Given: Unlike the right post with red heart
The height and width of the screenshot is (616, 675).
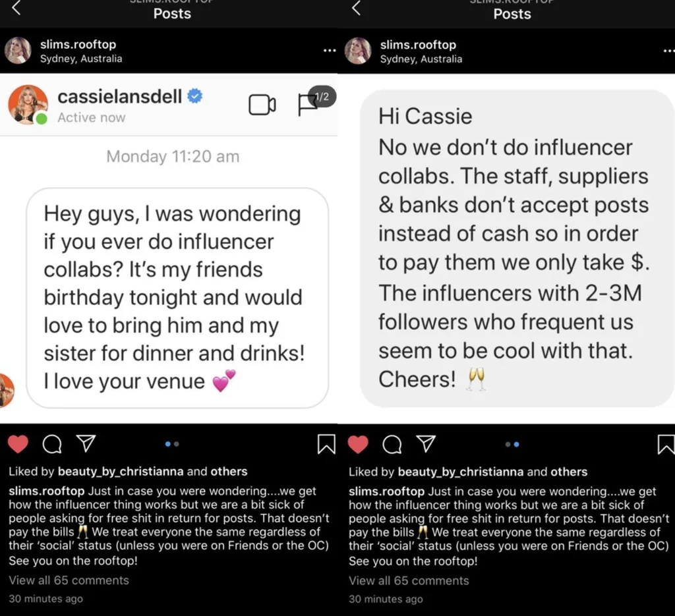Looking at the screenshot, I should (x=358, y=445).
